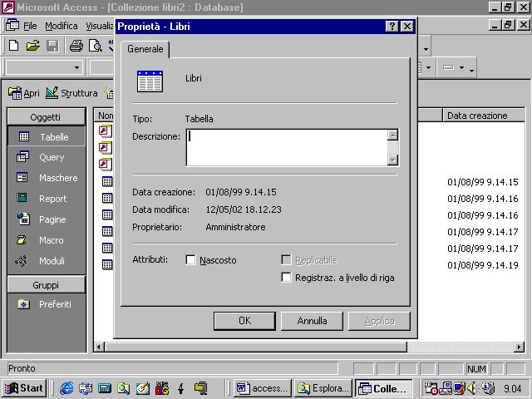
Task: Click right arrow of horizontal scrollbar
Action: (x=519, y=347)
